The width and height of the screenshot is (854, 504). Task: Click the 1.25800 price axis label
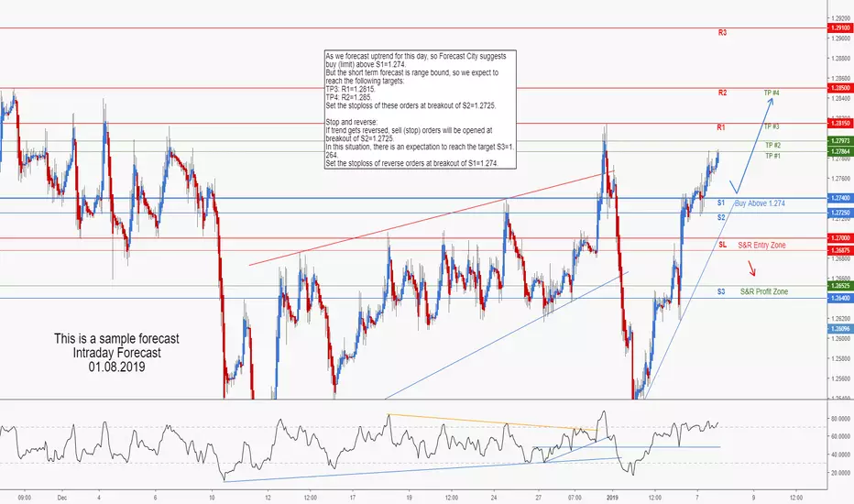pos(841,358)
